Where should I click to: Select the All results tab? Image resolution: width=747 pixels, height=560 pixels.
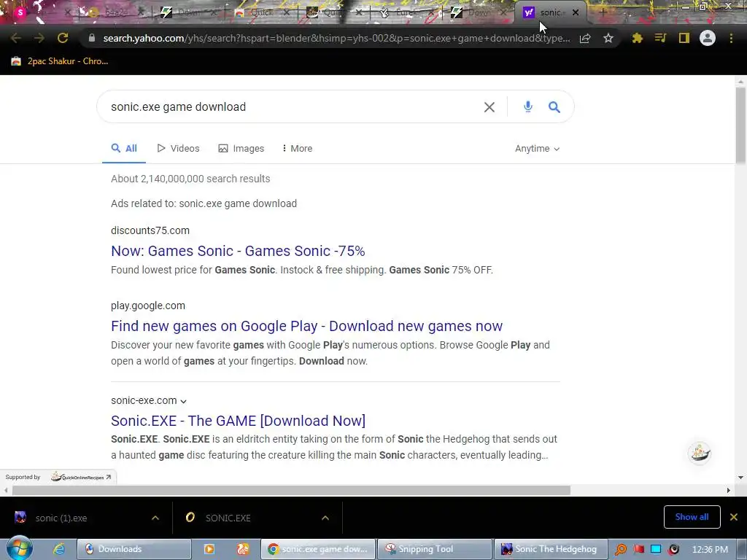click(x=124, y=149)
